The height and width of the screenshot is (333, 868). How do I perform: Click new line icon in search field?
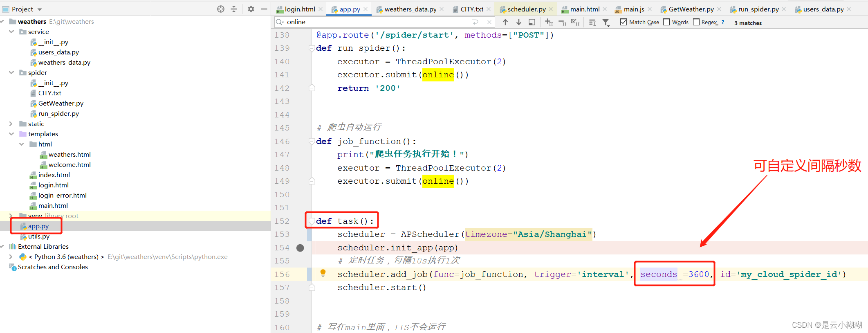(475, 22)
